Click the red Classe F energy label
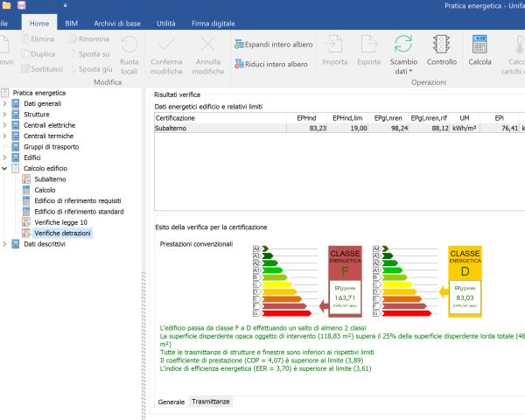This screenshot has width=525, height=420. tap(343, 280)
